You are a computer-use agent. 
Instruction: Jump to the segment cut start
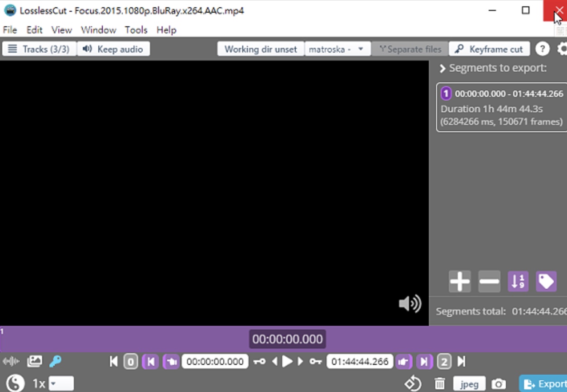point(151,362)
